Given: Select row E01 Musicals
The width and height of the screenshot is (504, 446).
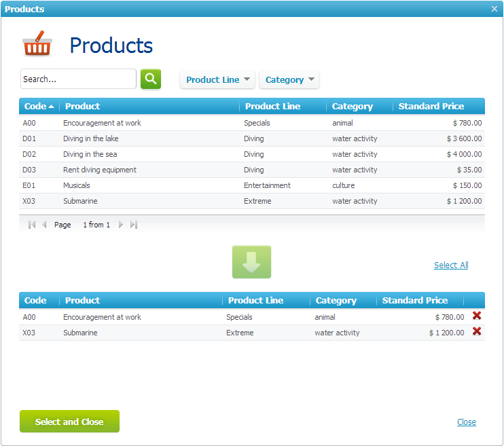Looking at the screenshot, I should [252, 185].
